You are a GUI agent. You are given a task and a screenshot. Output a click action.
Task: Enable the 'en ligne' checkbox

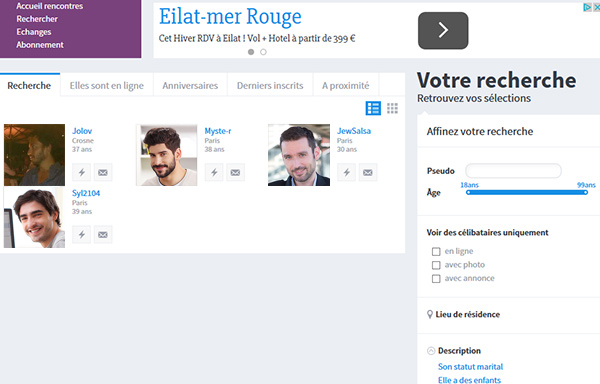click(x=436, y=251)
